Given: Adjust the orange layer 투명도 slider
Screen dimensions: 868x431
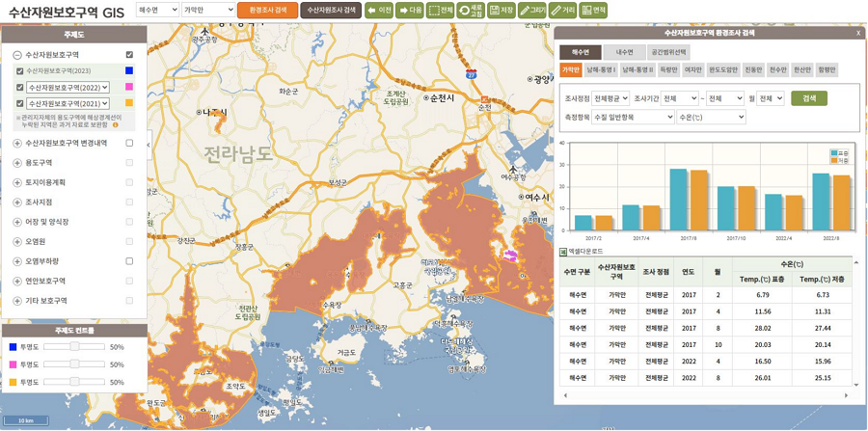Looking at the screenshot, I should [x=74, y=382].
